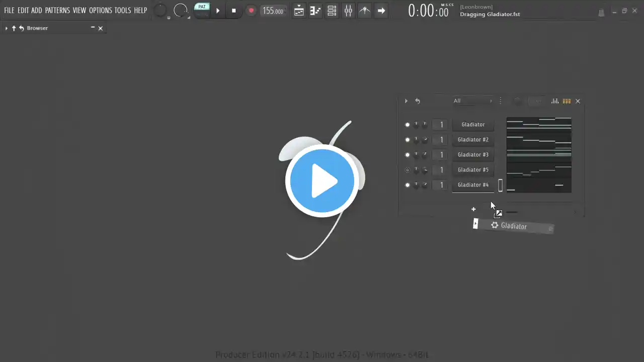Click Gladiator #2 mixer track number
Viewport: 644px width, 362px height.
pyautogui.click(x=440, y=140)
